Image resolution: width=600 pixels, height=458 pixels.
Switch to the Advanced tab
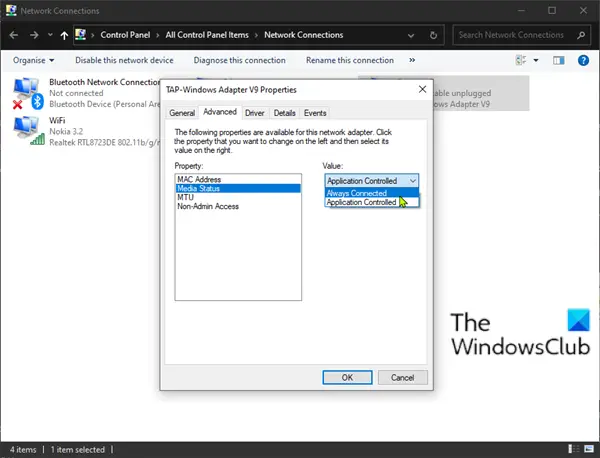pyautogui.click(x=220, y=112)
